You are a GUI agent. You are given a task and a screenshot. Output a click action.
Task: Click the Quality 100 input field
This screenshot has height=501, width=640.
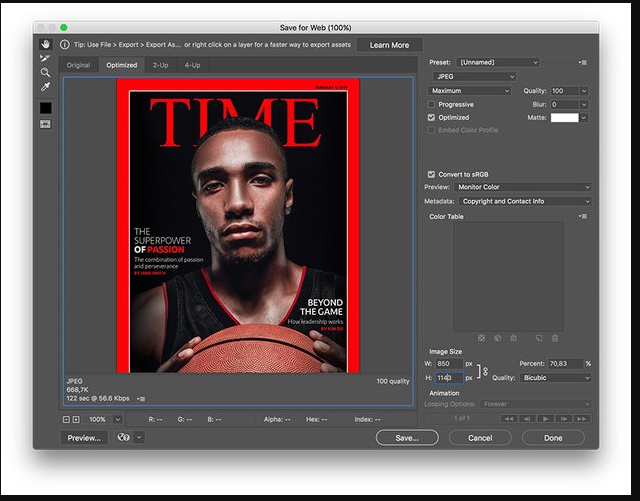click(x=565, y=91)
